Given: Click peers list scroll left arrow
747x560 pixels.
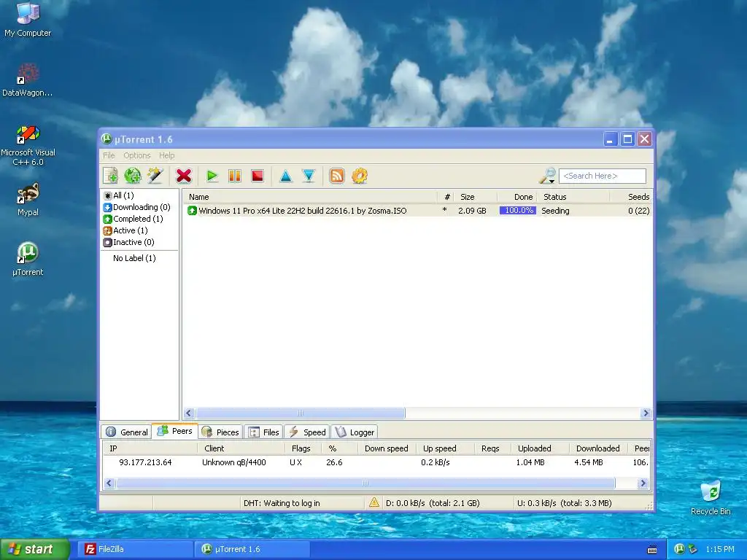Looking at the screenshot, I should (x=109, y=483).
